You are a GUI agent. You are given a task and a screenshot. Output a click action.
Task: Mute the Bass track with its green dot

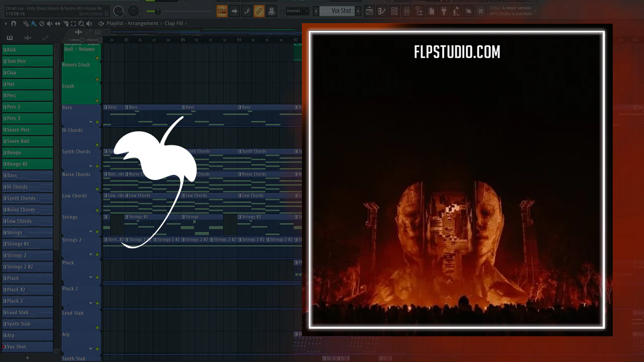pos(97,122)
